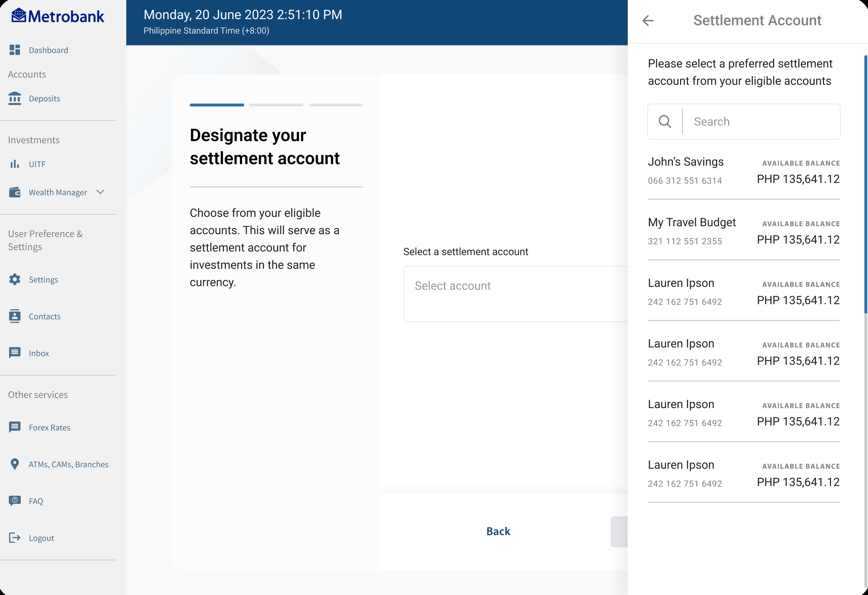The image size is (868, 595).
Task: Click the Forex Rates chat icon
Action: point(14,427)
